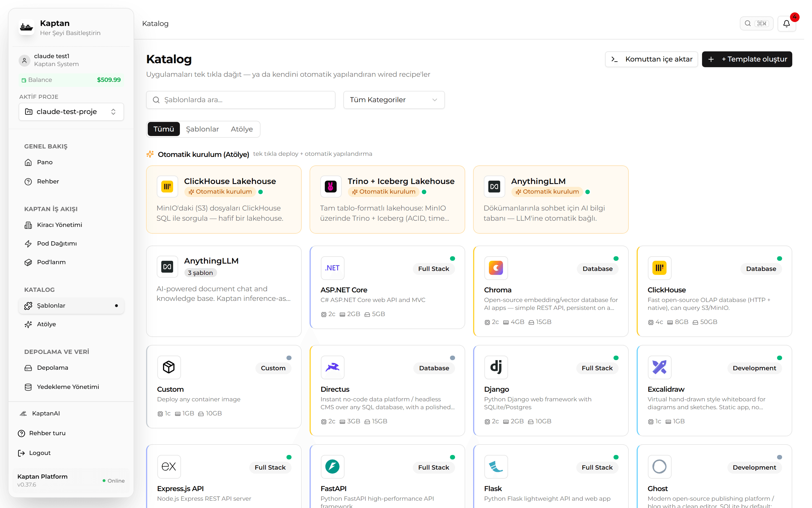The height and width of the screenshot is (508, 812).
Task: Click the claude test1 user avatar
Action: pyautogui.click(x=24, y=60)
